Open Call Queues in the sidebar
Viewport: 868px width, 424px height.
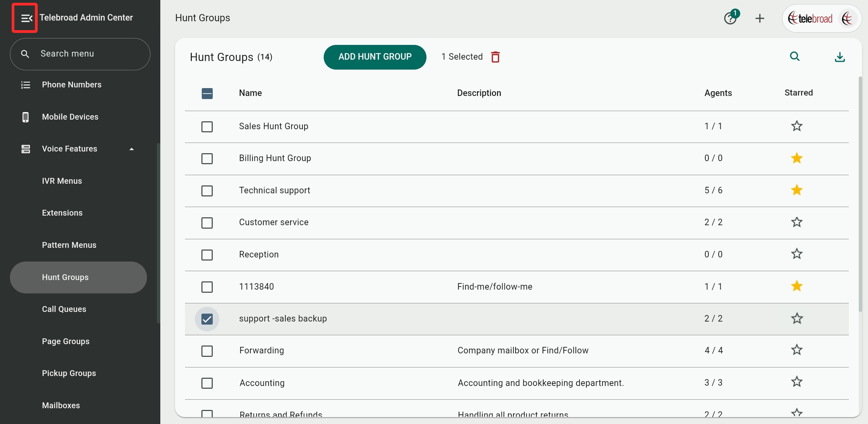64,309
